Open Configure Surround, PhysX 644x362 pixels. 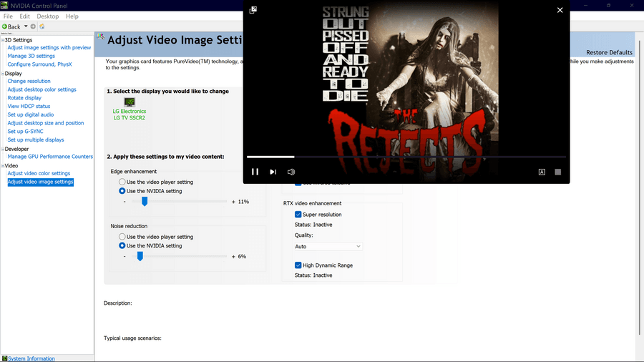pyautogui.click(x=39, y=64)
